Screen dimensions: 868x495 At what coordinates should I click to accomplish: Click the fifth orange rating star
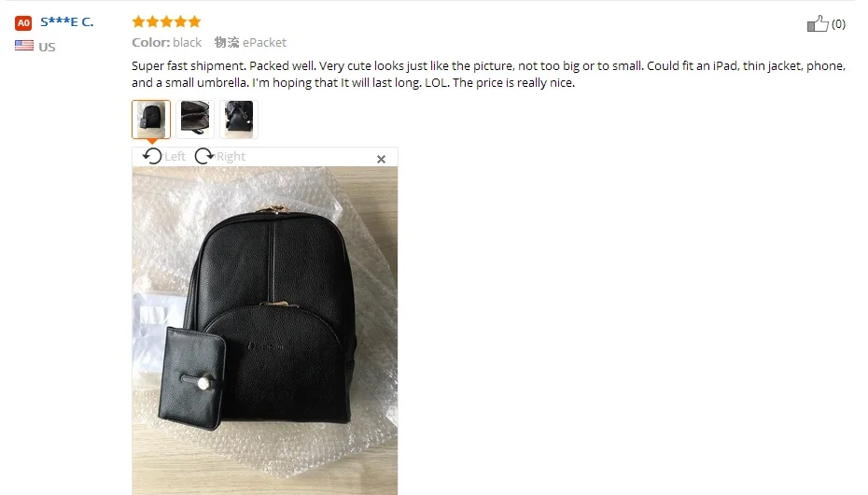click(194, 21)
